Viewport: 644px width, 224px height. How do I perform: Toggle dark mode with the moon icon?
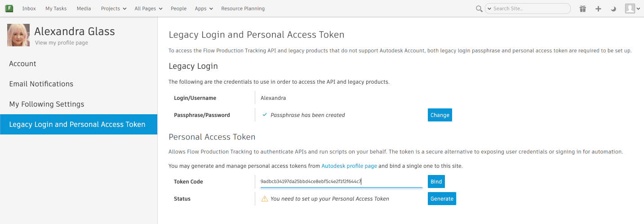click(x=613, y=9)
